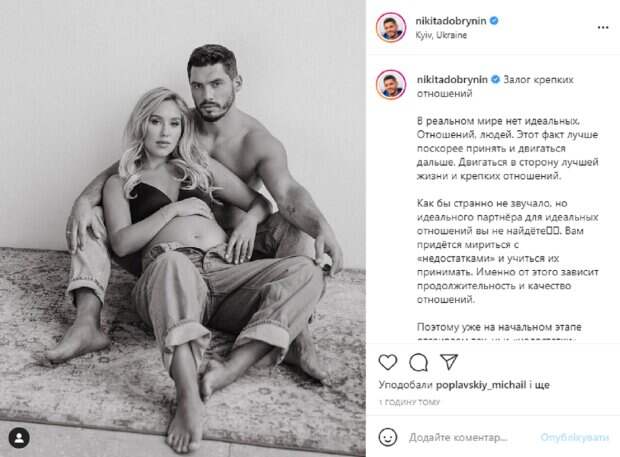Viewport: 620px width, 457px height.
Task: Open the profile avatar next to the caption
Action: (391, 84)
